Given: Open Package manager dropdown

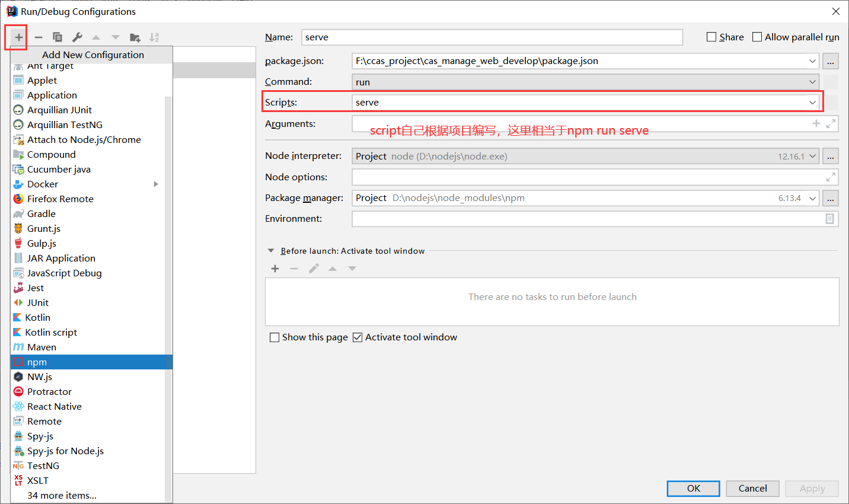Looking at the screenshot, I should point(812,198).
